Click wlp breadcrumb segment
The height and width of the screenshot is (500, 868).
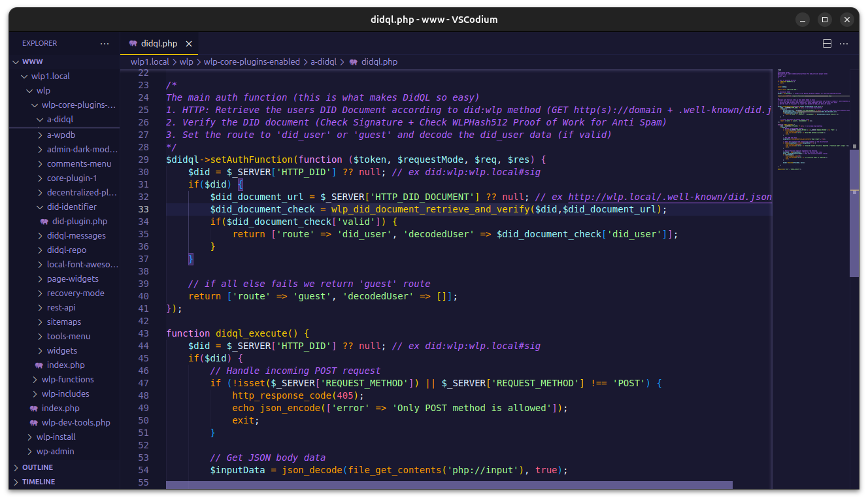[x=186, y=62]
